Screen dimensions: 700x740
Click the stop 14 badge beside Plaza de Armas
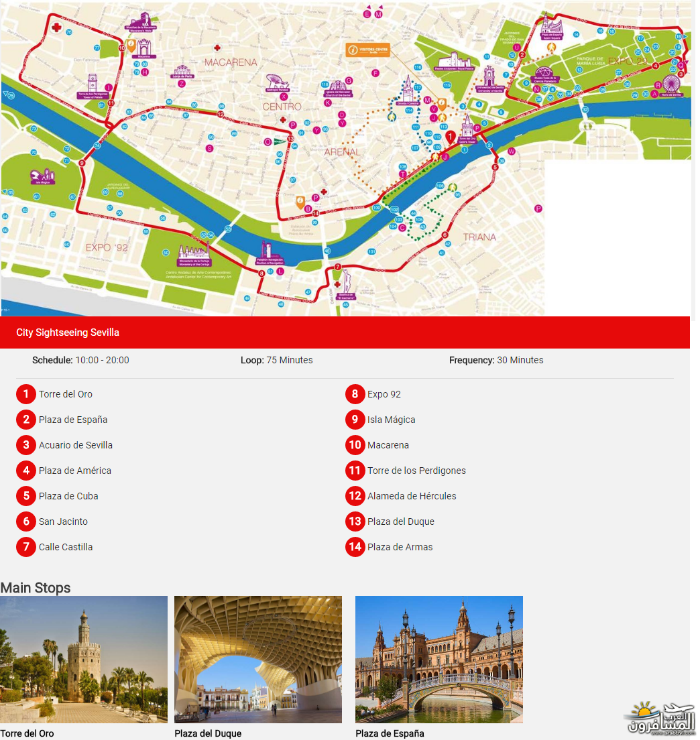point(355,547)
